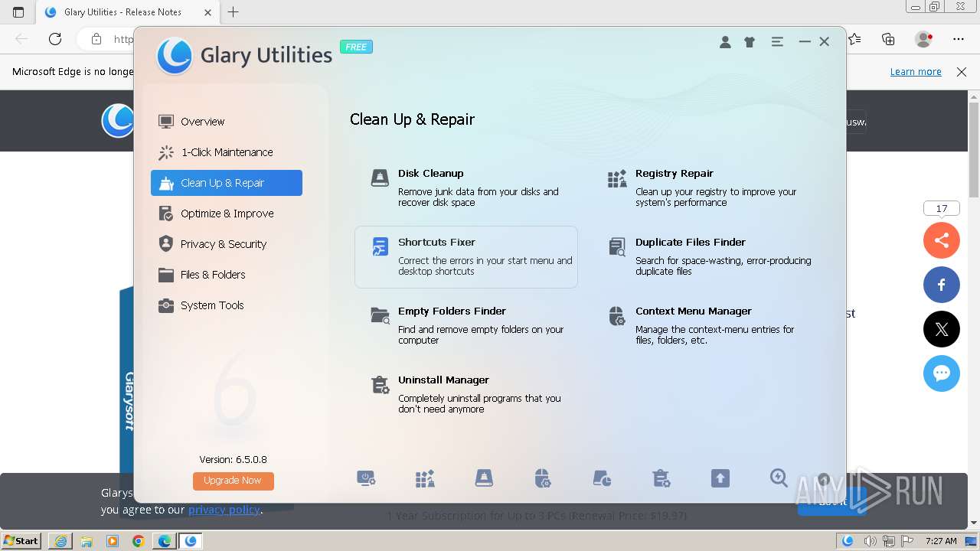Click the disk cleaner drive icon in bottom toolbar
This screenshot has width=980, height=551.
click(484, 478)
